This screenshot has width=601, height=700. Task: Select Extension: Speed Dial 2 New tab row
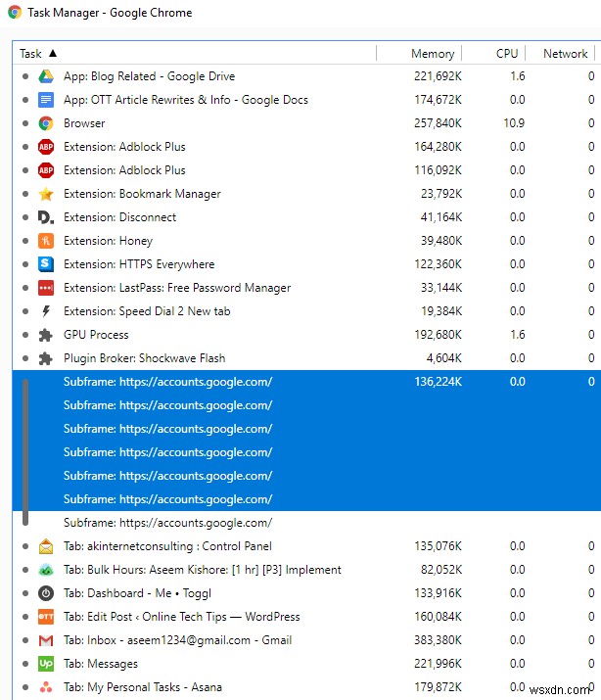306,311
